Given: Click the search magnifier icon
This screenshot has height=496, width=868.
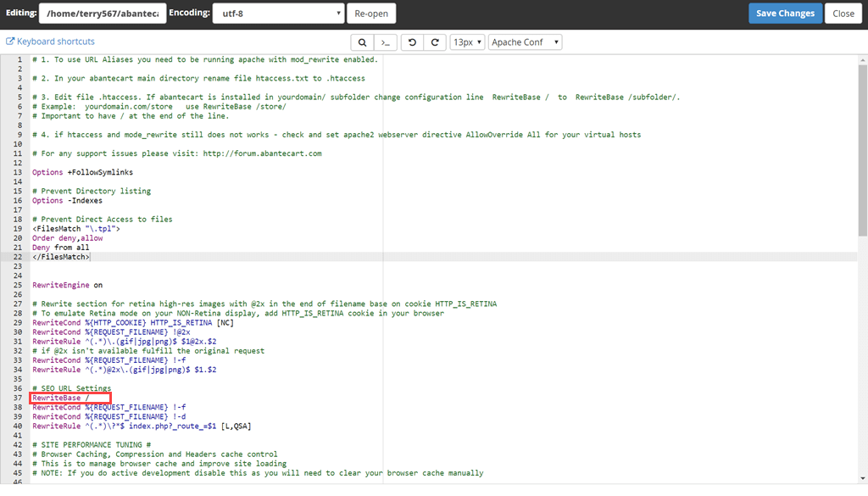Looking at the screenshot, I should (x=362, y=42).
